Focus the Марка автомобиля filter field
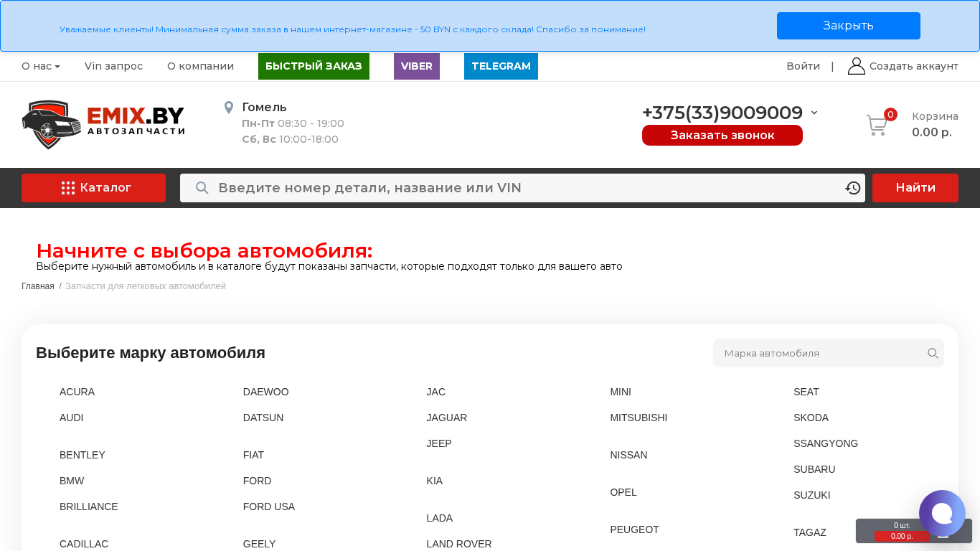This screenshot has width=980, height=551. click(x=829, y=353)
